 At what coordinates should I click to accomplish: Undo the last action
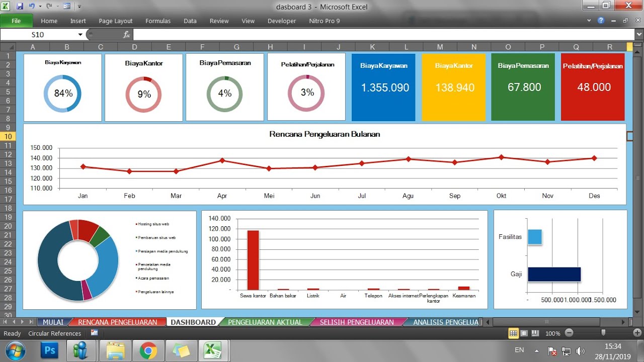[32, 7]
